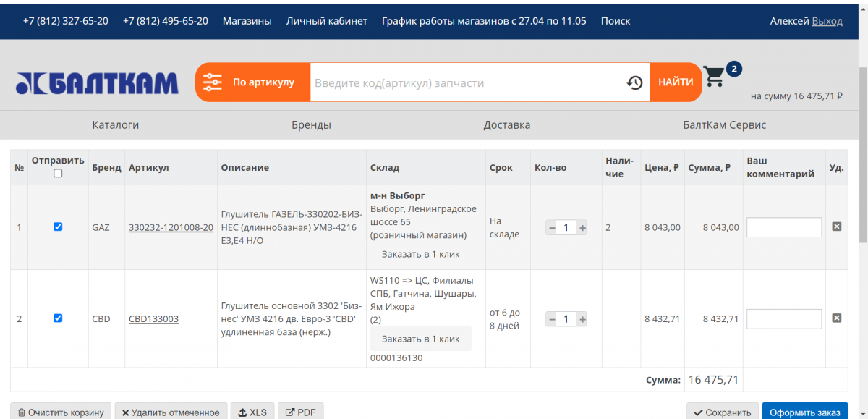Click the comment field for CBD row
The width and height of the screenshot is (868, 419).
pyautogui.click(x=784, y=318)
